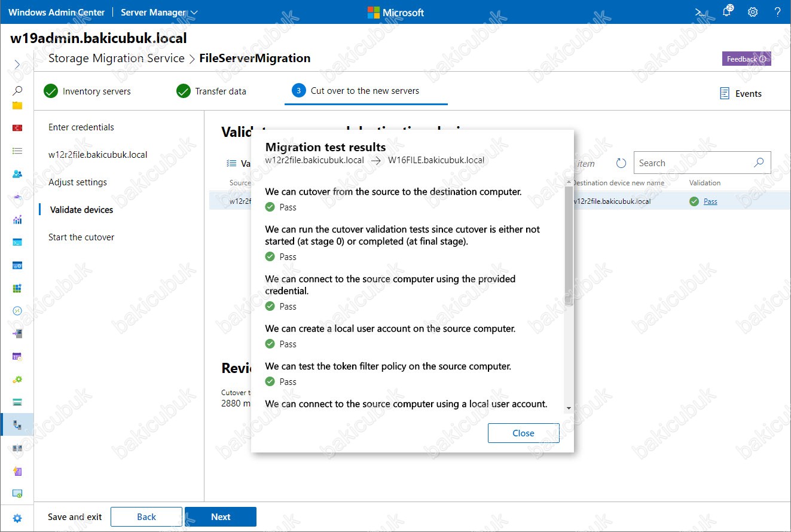The width and height of the screenshot is (791, 532).
Task: Open the Storage disks icon
Action: pyautogui.click(x=17, y=402)
